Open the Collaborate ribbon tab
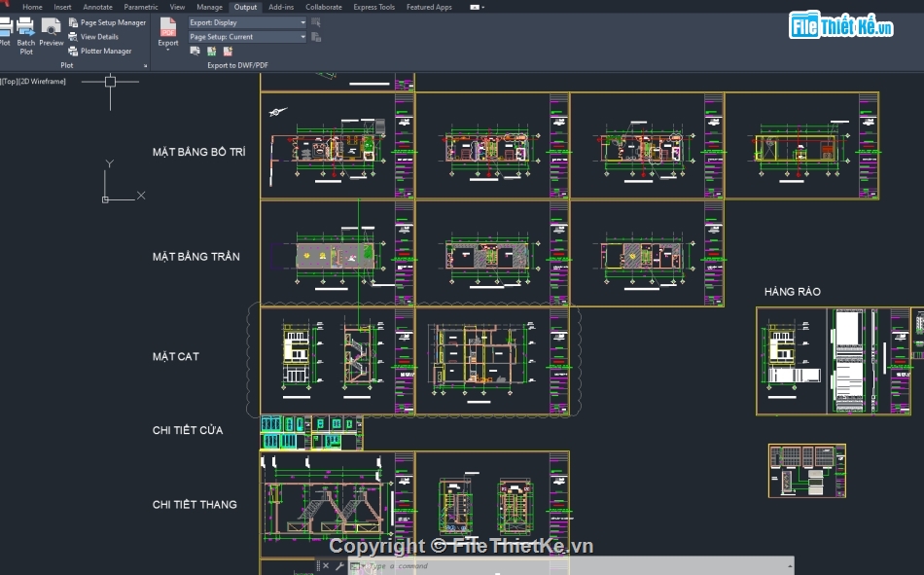This screenshot has height=575, width=924. coord(324,7)
